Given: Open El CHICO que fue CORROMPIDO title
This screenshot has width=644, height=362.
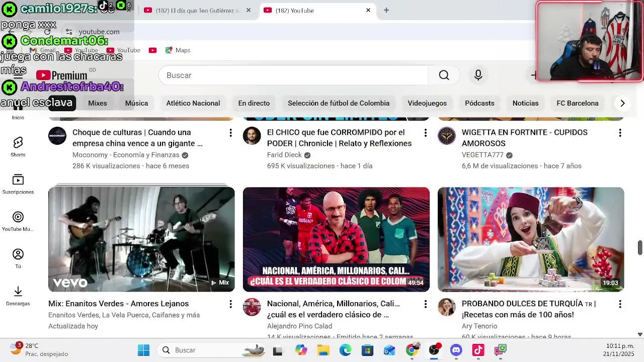Looking at the screenshot, I should click(x=340, y=138).
